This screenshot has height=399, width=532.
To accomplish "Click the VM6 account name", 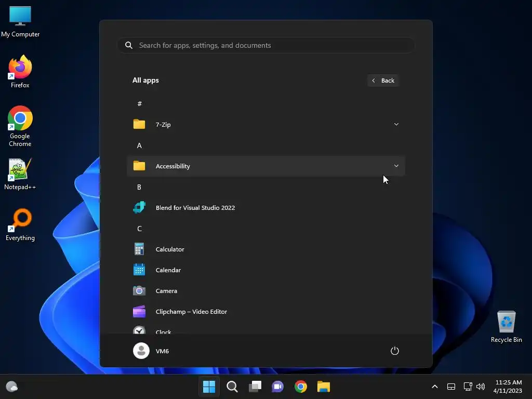I will (x=162, y=351).
